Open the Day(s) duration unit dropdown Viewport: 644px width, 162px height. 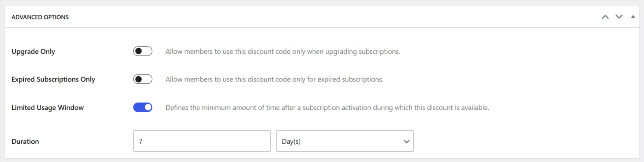tap(344, 141)
